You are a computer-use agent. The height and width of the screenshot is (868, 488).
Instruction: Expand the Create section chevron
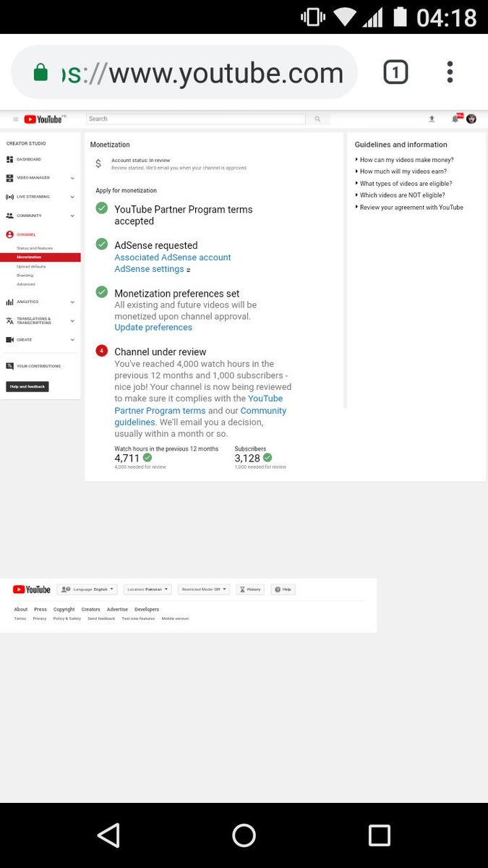point(72,339)
